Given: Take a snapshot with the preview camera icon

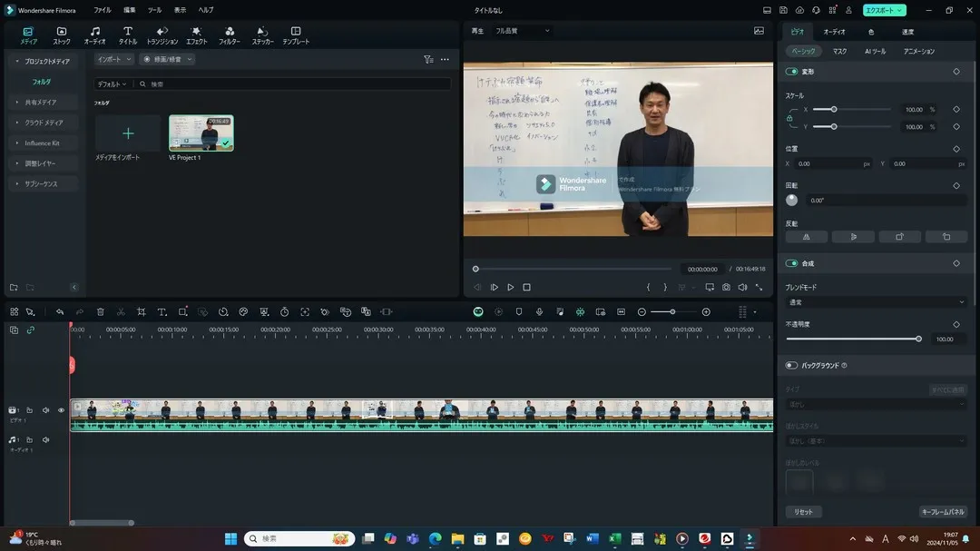Looking at the screenshot, I should click(726, 287).
